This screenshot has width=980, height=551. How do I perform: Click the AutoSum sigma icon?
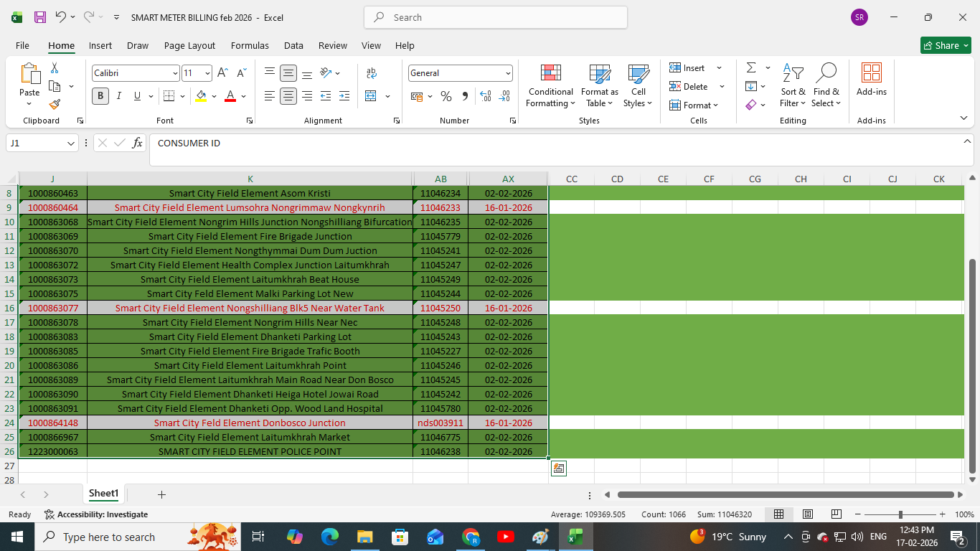click(751, 68)
